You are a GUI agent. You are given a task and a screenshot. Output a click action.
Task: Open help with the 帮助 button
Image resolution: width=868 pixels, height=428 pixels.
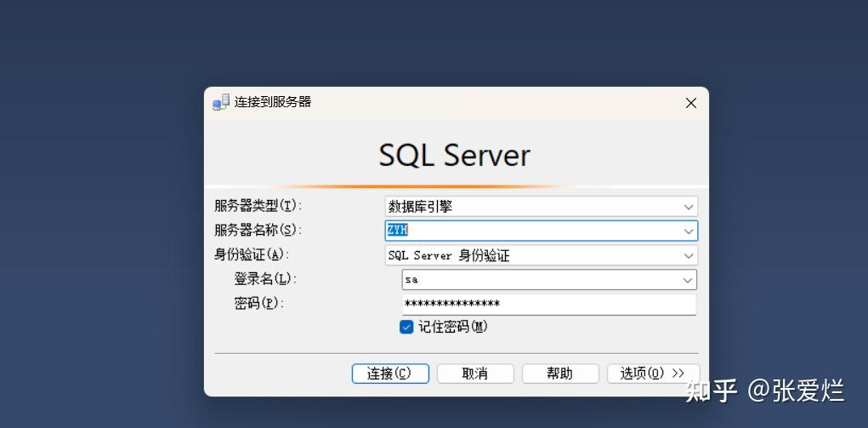(560, 374)
